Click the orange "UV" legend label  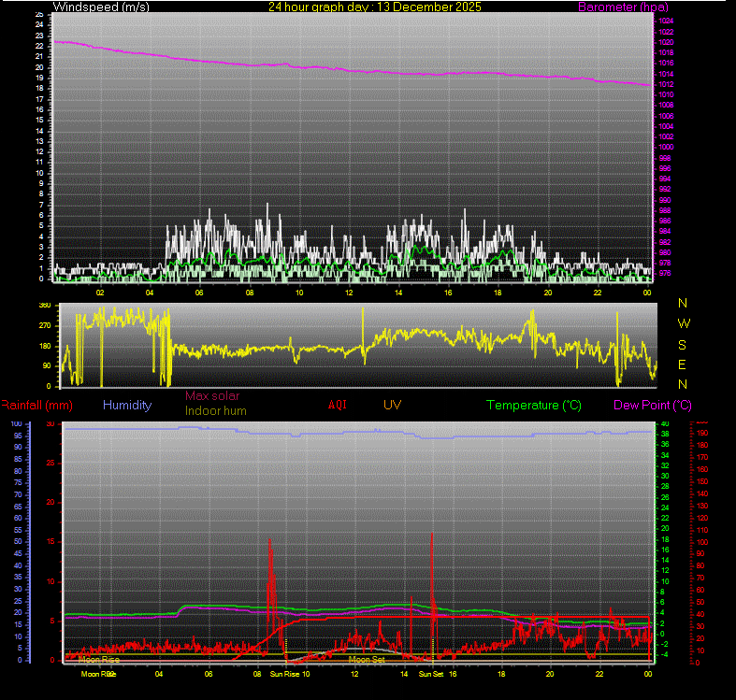[392, 405]
